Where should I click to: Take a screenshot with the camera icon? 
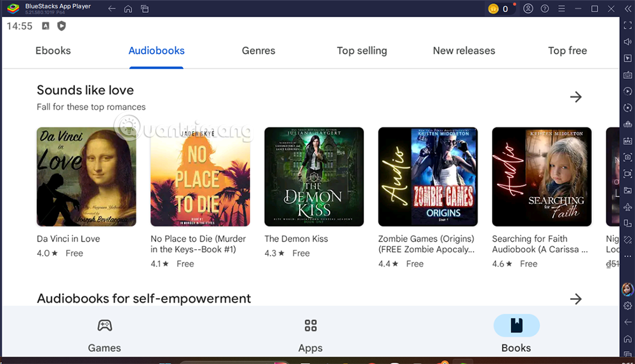tap(628, 157)
